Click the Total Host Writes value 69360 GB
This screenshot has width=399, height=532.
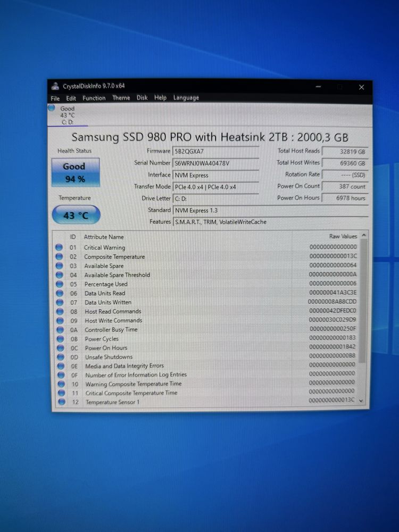pos(345,163)
